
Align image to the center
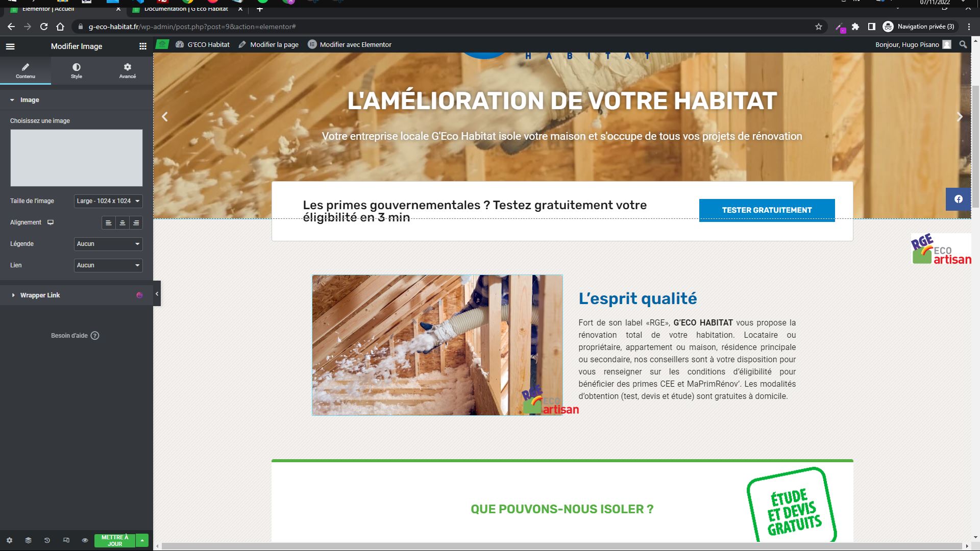(122, 223)
